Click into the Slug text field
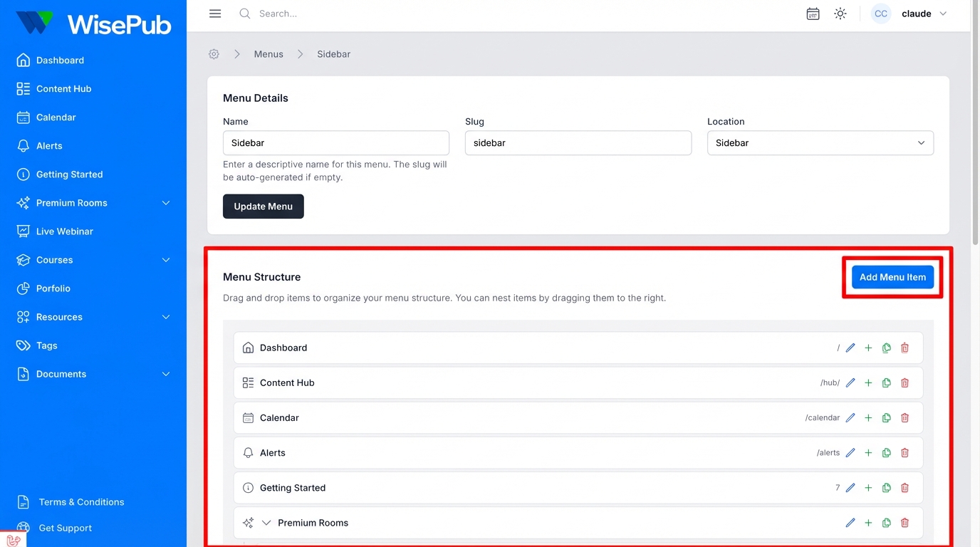Image resolution: width=980 pixels, height=547 pixels. click(578, 143)
